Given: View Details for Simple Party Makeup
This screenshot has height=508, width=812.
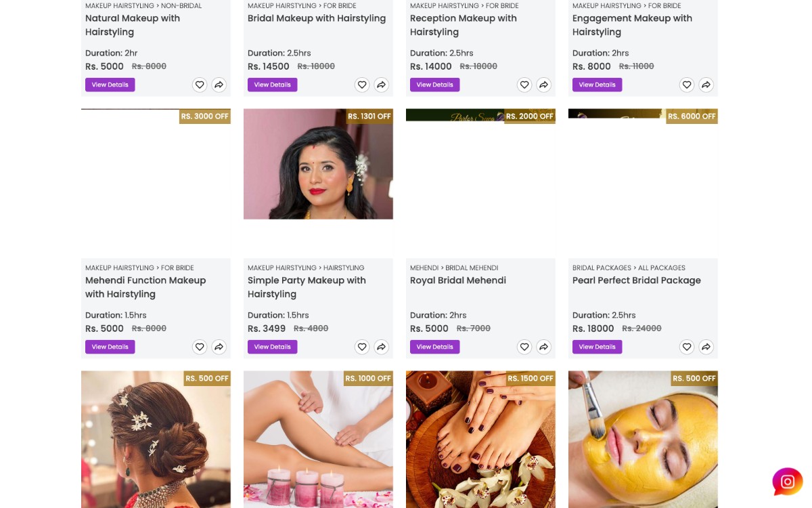Looking at the screenshot, I should click(x=273, y=347).
